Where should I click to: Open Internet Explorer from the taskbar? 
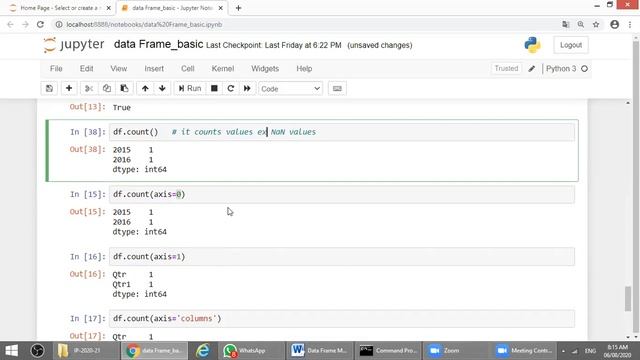(203, 351)
